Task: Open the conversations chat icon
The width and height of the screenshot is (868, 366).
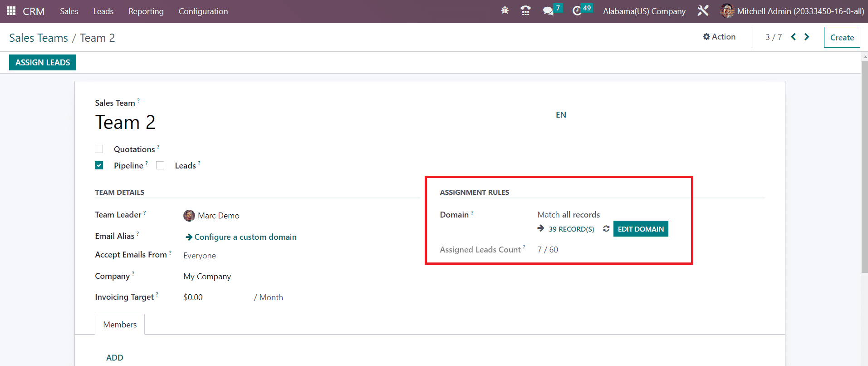Action: (x=548, y=11)
